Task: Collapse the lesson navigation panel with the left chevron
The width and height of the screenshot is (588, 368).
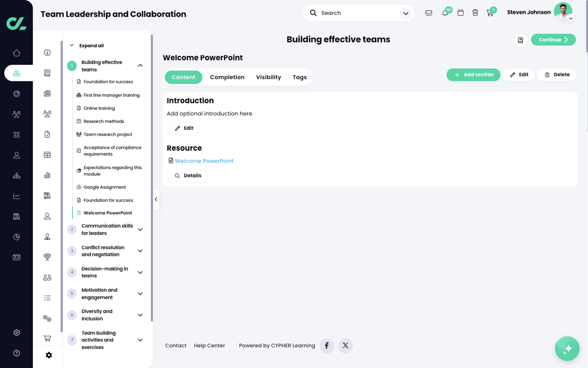Action: pos(156,199)
